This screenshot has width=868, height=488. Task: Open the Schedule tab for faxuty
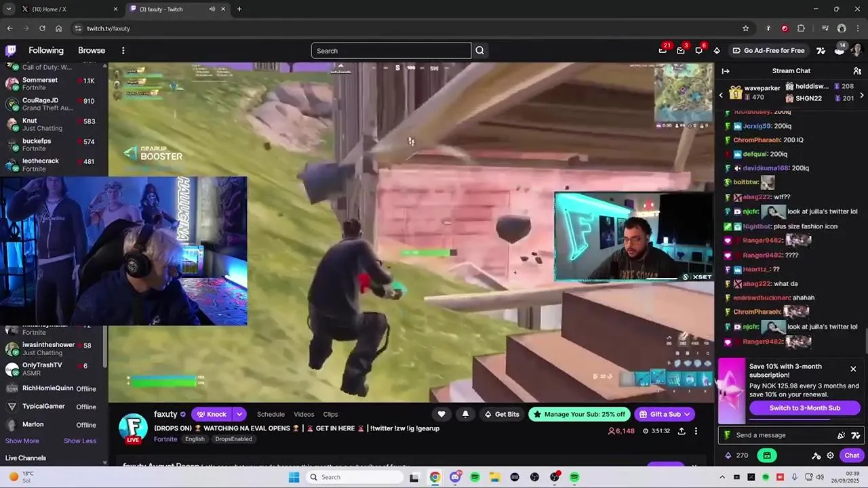tap(271, 414)
